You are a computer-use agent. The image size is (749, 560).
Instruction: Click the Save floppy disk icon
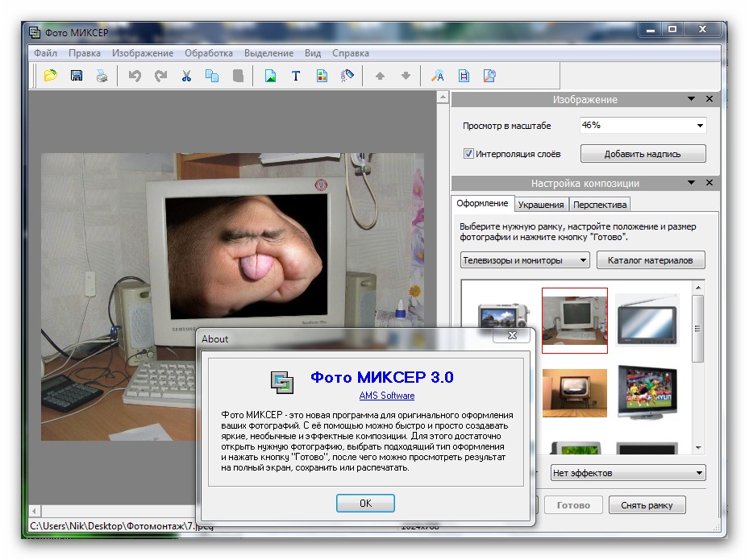pyautogui.click(x=77, y=76)
